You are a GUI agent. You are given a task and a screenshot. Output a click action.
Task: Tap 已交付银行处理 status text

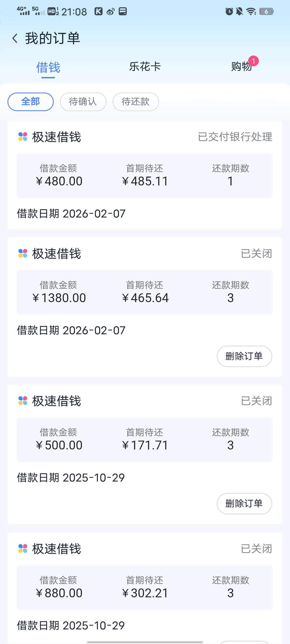coord(235,137)
